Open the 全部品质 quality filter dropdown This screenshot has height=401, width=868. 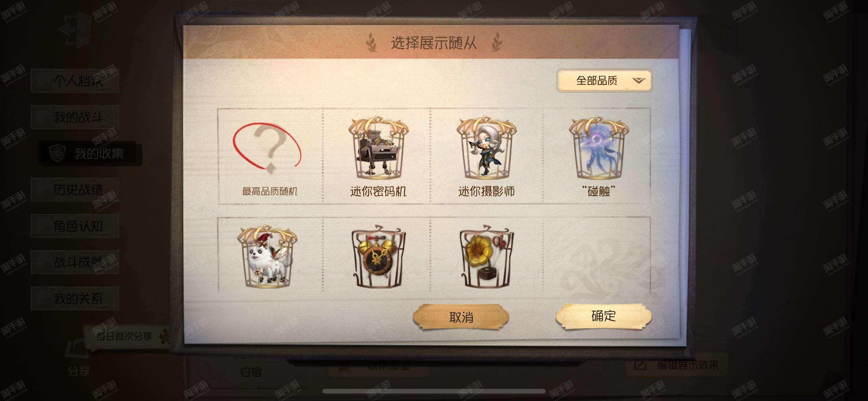click(x=605, y=81)
